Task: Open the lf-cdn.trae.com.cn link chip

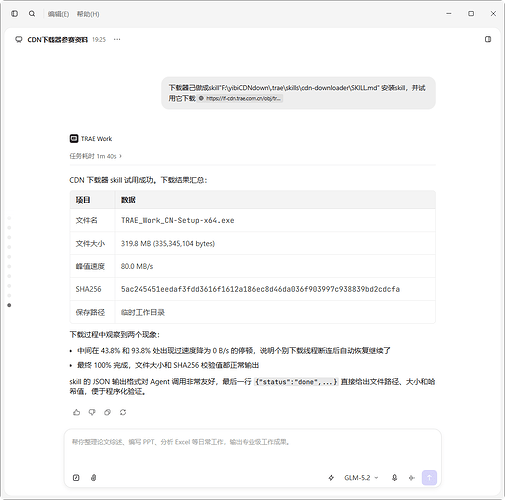Action: click(x=240, y=98)
